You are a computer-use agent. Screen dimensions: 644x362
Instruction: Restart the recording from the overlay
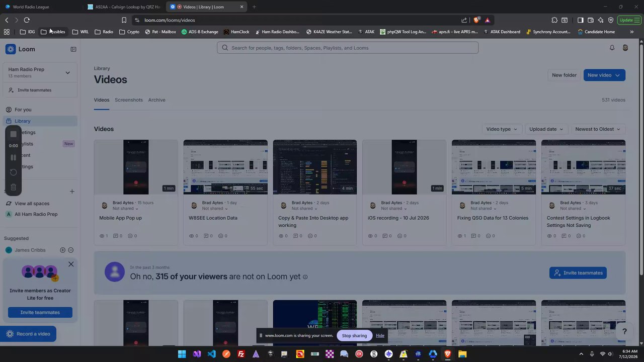pyautogui.click(x=14, y=172)
